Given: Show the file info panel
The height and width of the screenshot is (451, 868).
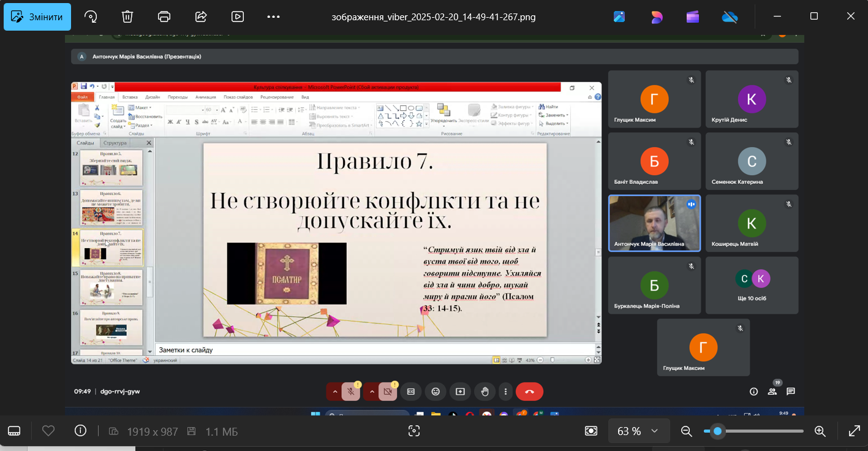Looking at the screenshot, I should 80,431.
